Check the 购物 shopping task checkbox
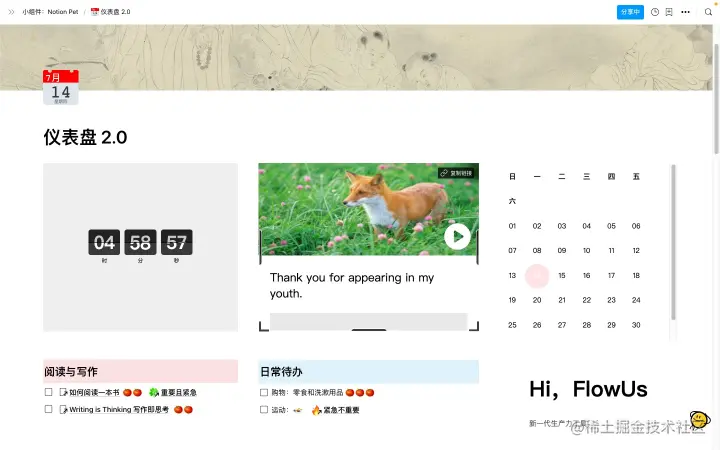Screen dimensions: 720x450 (x=264, y=393)
